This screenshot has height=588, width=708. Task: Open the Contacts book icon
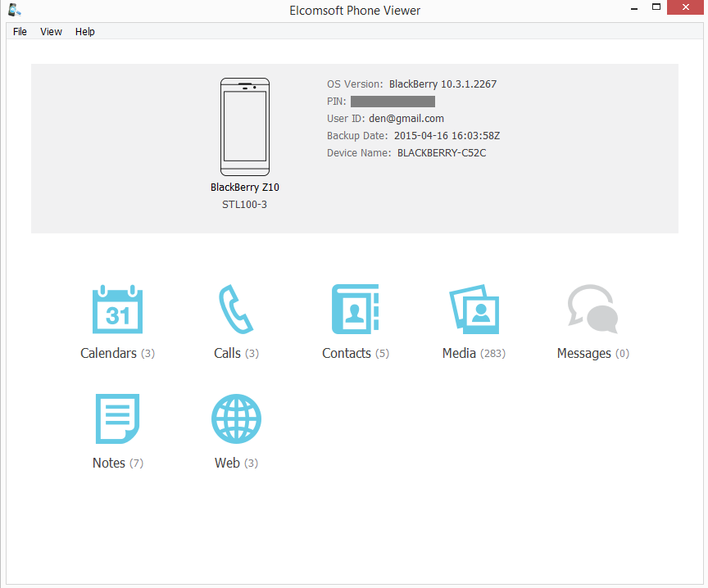click(x=355, y=310)
